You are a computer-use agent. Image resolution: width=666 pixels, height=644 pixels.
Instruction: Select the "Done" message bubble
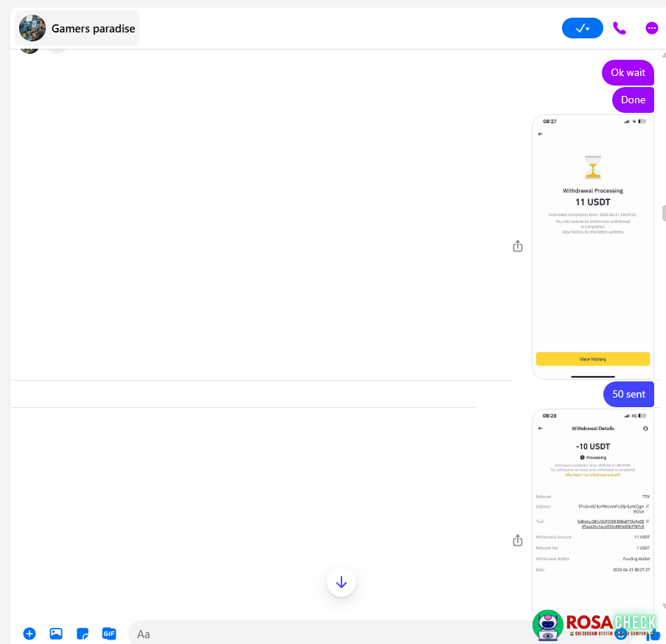click(633, 100)
